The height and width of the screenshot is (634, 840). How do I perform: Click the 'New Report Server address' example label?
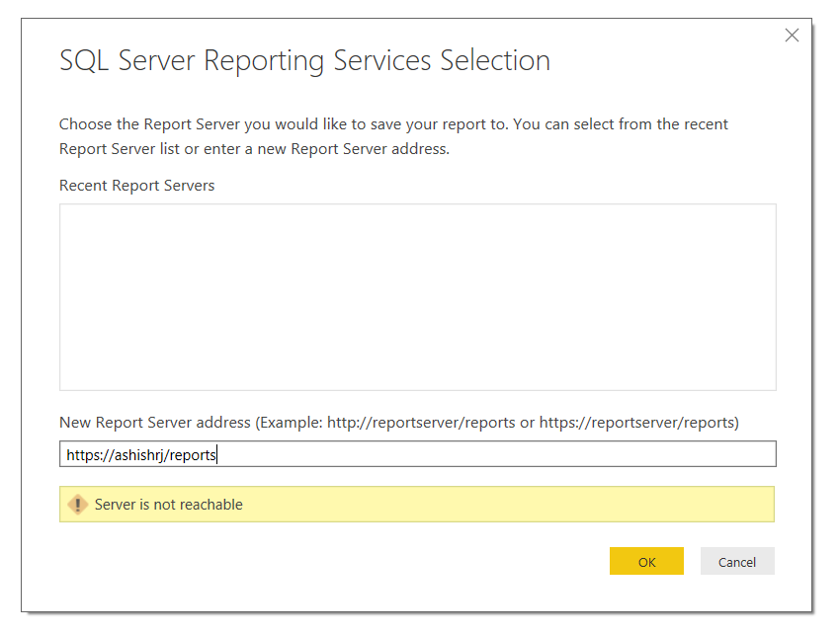[x=399, y=423]
